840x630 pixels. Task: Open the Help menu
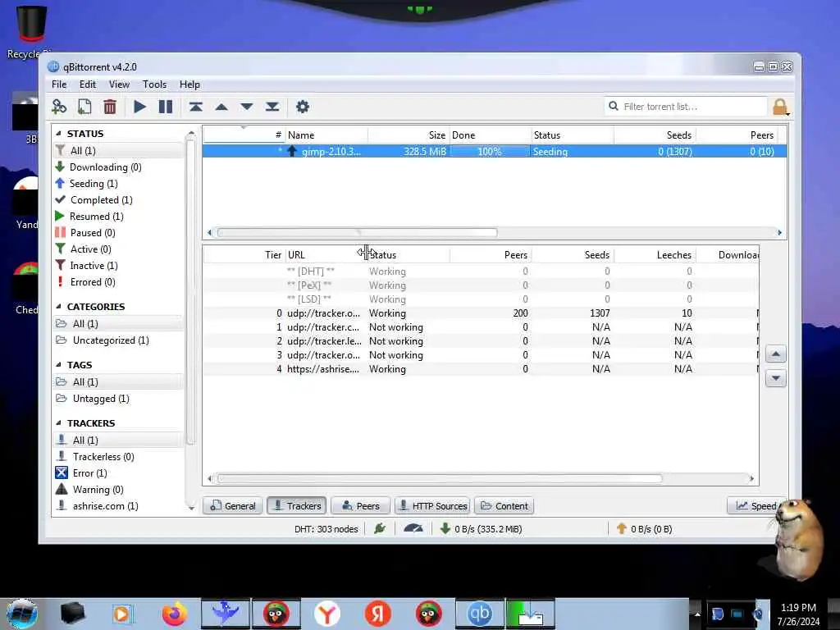point(189,84)
